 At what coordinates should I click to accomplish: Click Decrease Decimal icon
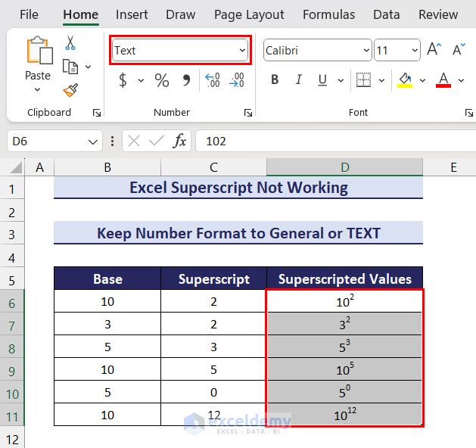coord(236,80)
